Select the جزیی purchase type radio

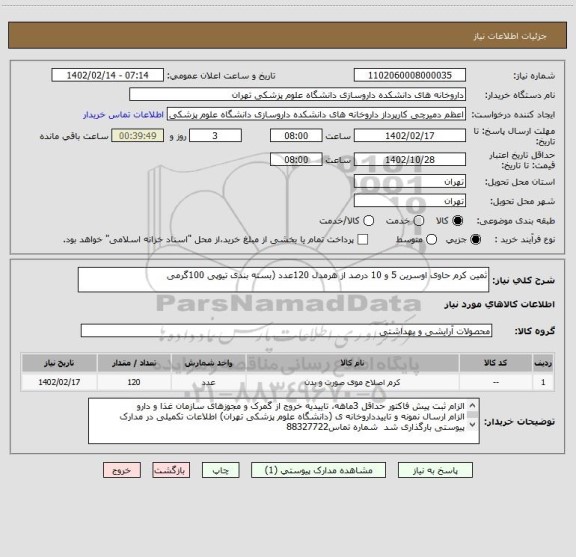tap(476, 240)
